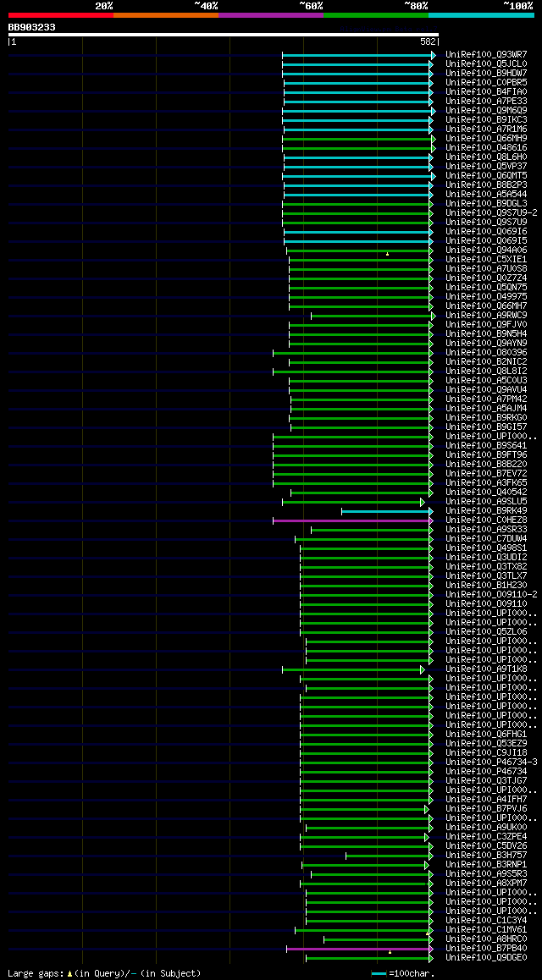The width and height of the screenshot is (542, 980).
Task: Click the purple alignment bar for C0HEZ8
Action: (352, 520)
